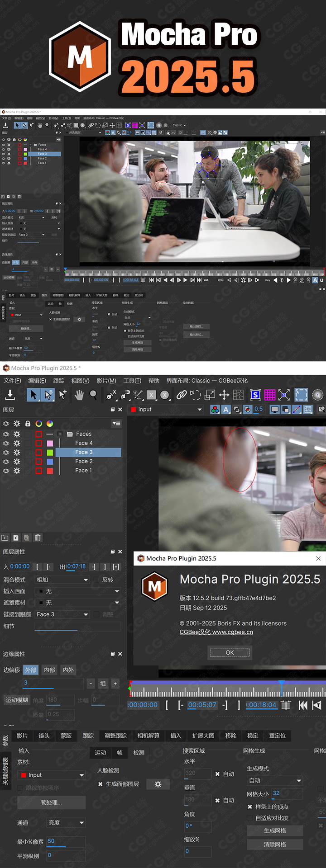Switch to 调整跟踪 tab in large panel

click(115, 736)
